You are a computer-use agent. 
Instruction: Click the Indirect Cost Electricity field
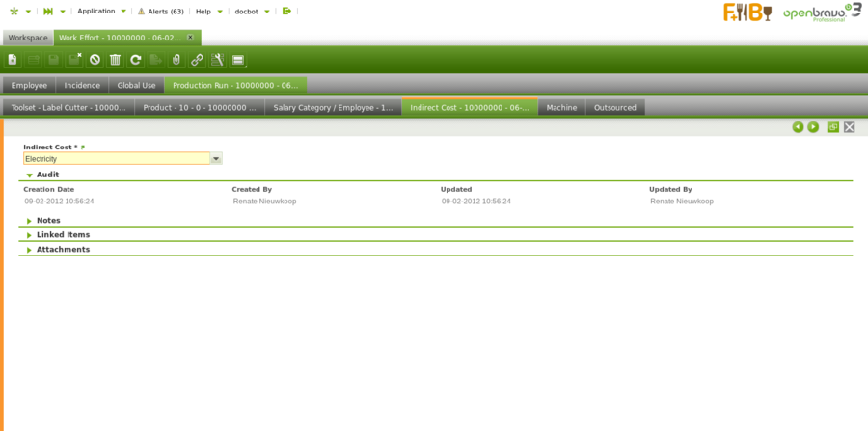click(116, 158)
